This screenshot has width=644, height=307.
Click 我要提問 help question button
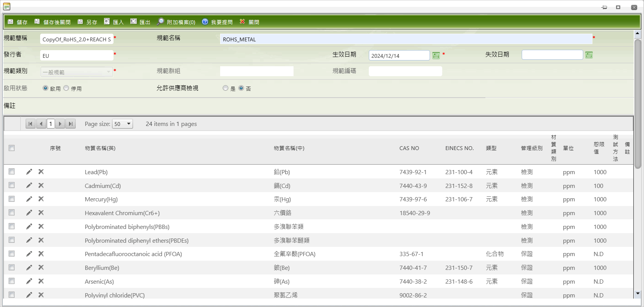tap(217, 22)
